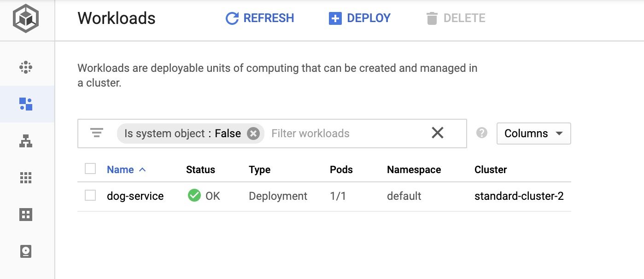Image resolution: width=644 pixels, height=279 pixels.
Task: Open the Storage section in the sidebar
Action: point(26,252)
